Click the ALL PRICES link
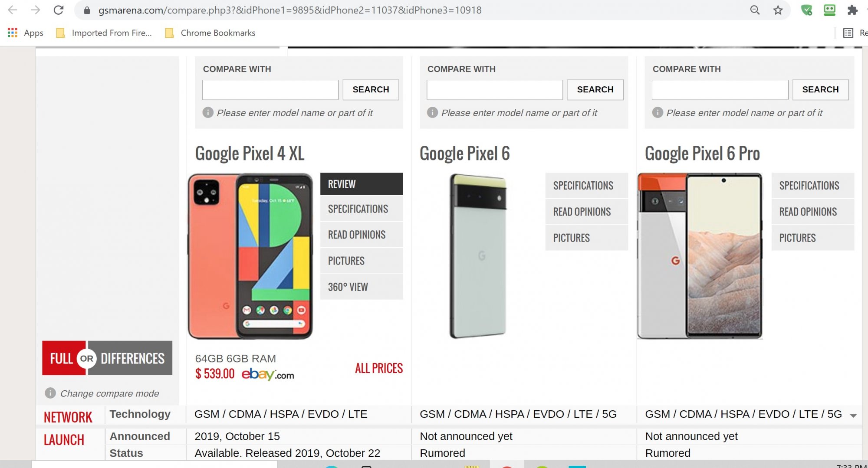Screen dimensions: 868x468 click(x=379, y=368)
